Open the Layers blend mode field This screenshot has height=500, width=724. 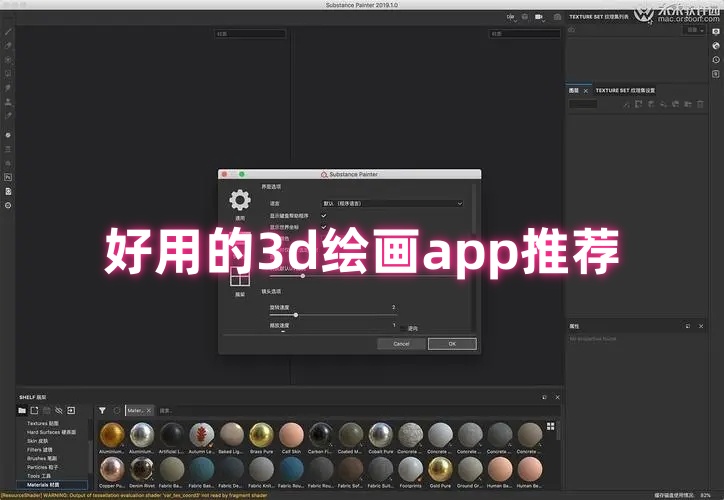coord(583,104)
